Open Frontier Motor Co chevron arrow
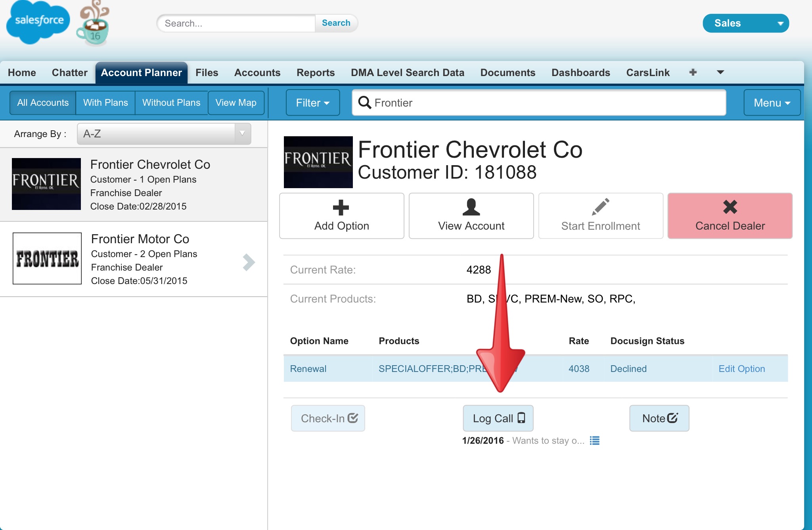This screenshot has width=812, height=530. click(249, 262)
